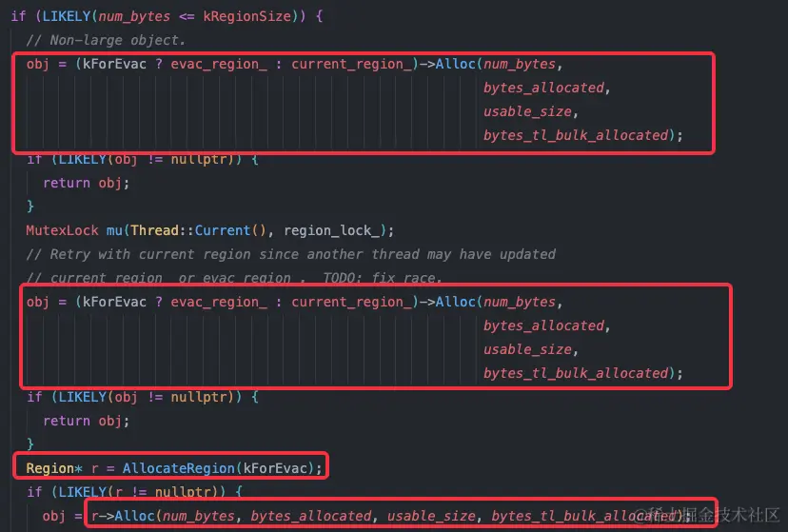Click the r->Alloc call
788x532 pixels.
point(123,516)
